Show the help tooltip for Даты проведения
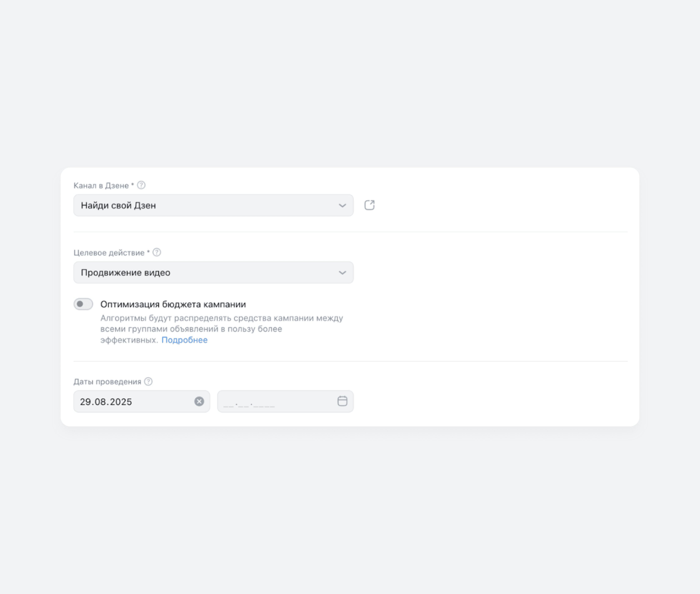 (148, 381)
